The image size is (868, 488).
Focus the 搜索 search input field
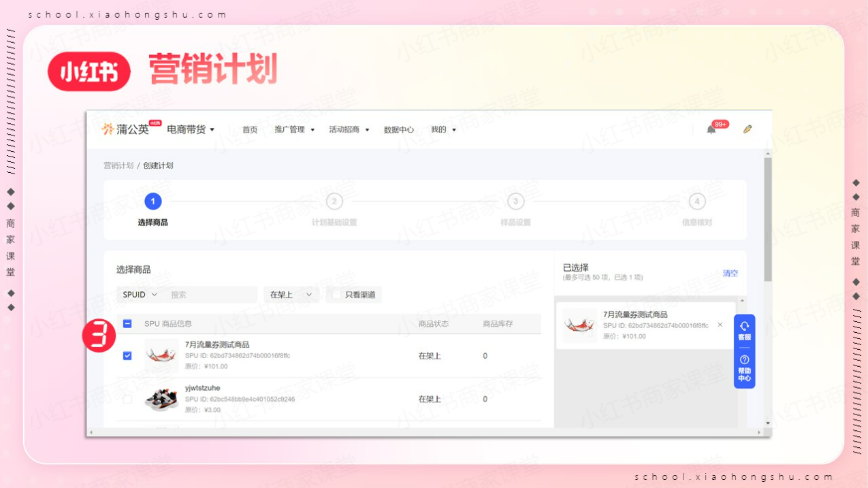(x=210, y=295)
